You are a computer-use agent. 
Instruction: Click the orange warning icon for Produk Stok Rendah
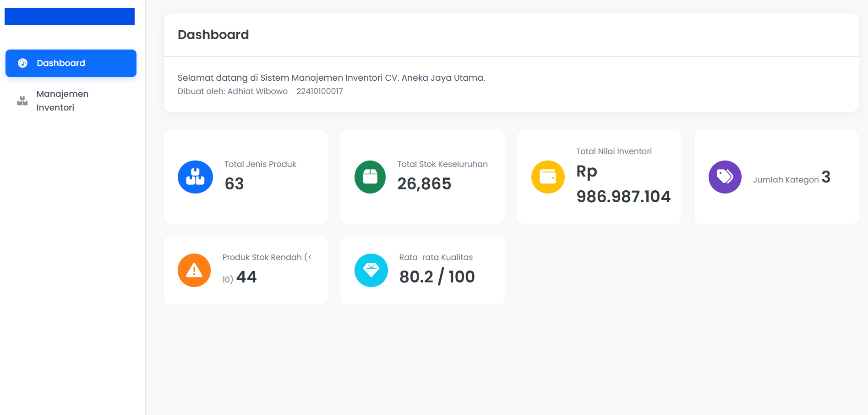[x=194, y=270]
